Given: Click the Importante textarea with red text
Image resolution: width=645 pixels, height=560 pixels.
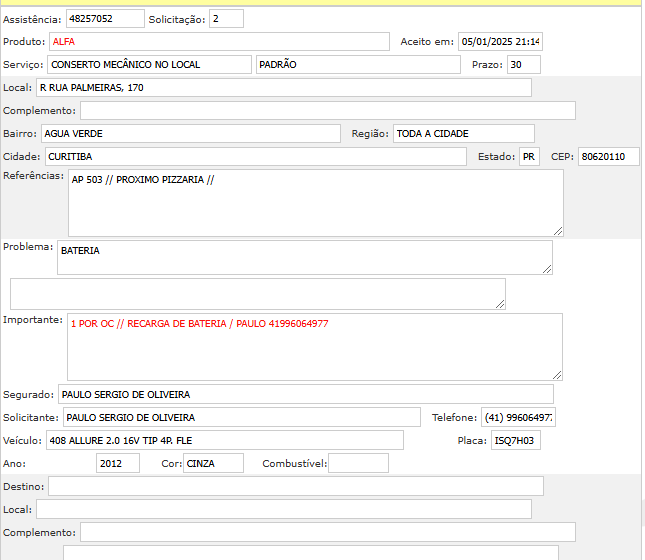Looking at the screenshot, I should (x=315, y=347).
